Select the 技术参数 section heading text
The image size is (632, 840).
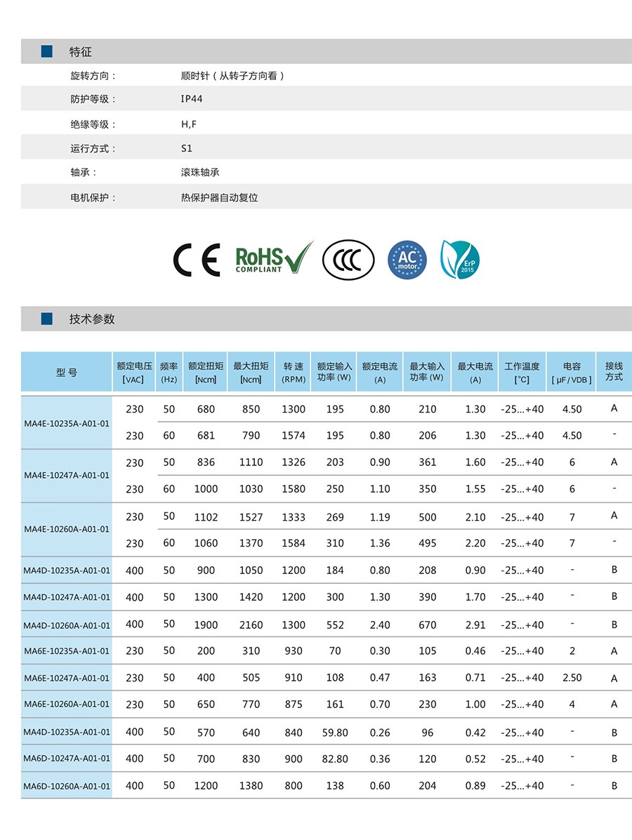coord(92,319)
